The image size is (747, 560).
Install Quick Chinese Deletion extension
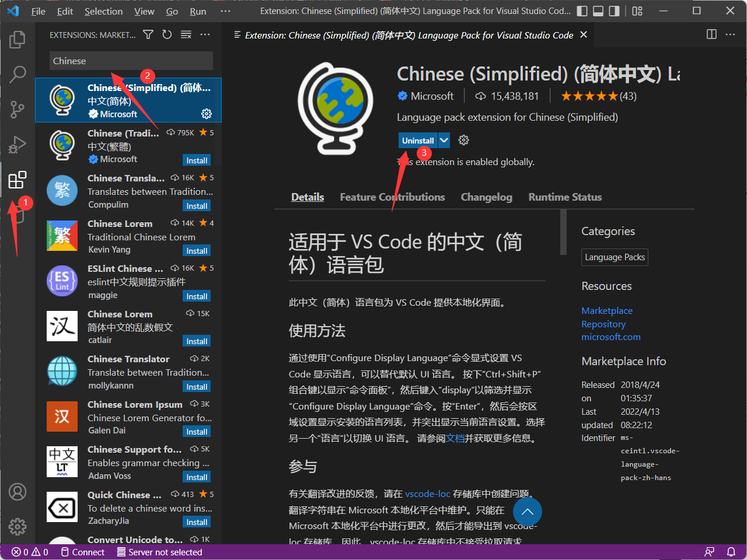click(x=197, y=522)
